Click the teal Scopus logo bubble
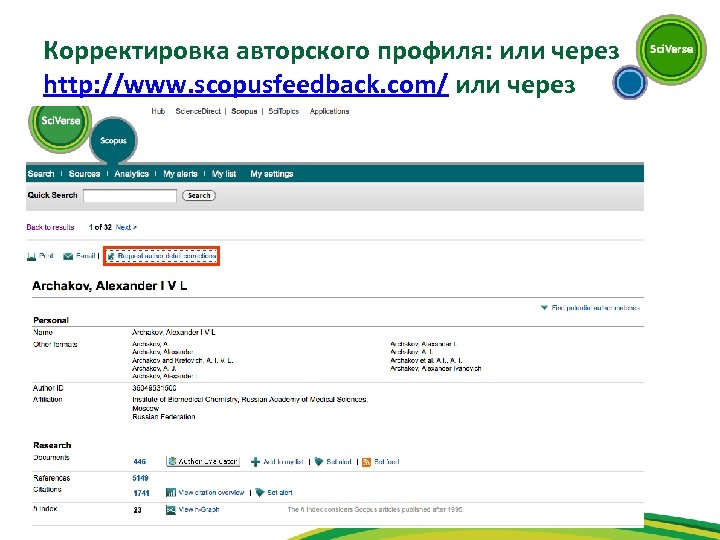Image resolution: width=720 pixels, height=540 pixels. pyautogui.click(x=113, y=141)
